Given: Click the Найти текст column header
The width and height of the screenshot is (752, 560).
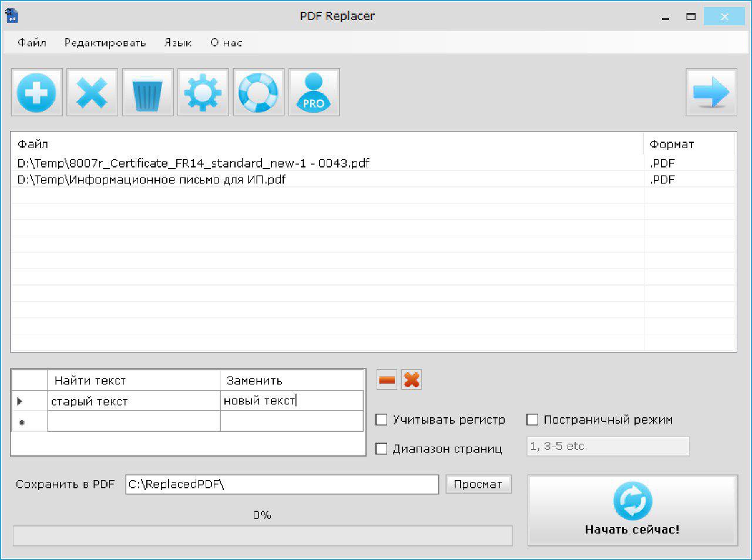Looking at the screenshot, I should tap(134, 380).
